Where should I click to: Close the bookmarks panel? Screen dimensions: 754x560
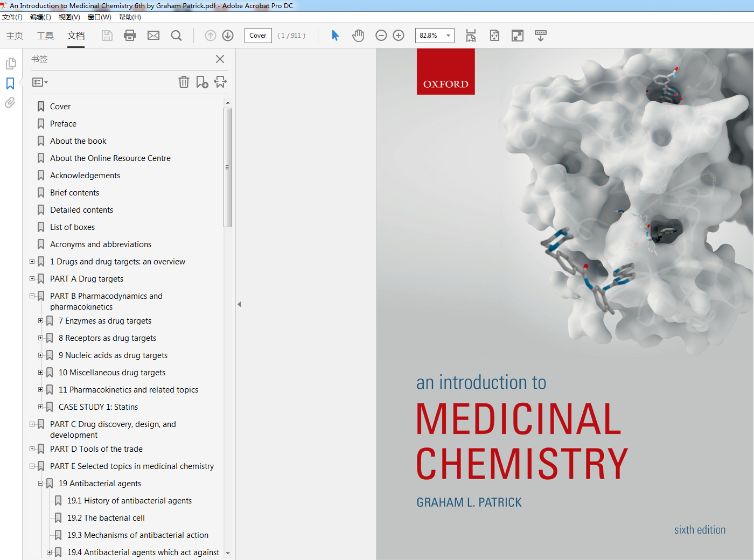pyautogui.click(x=220, y=59)
